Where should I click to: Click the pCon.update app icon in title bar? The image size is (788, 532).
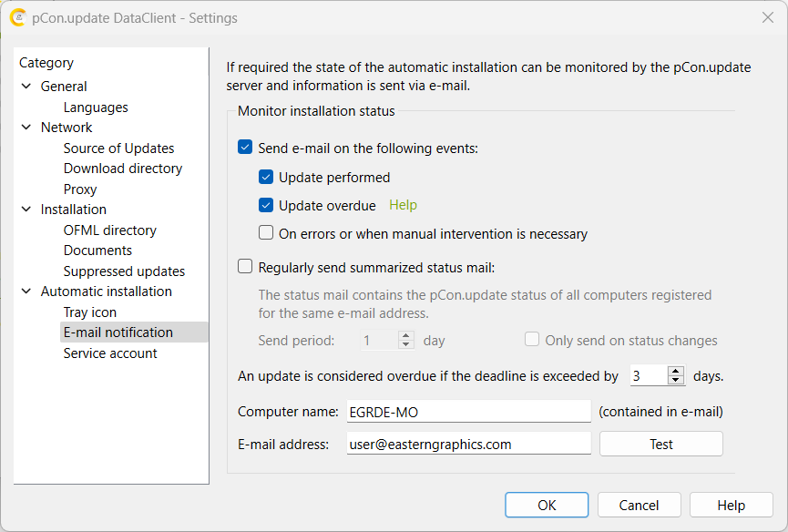18,18
